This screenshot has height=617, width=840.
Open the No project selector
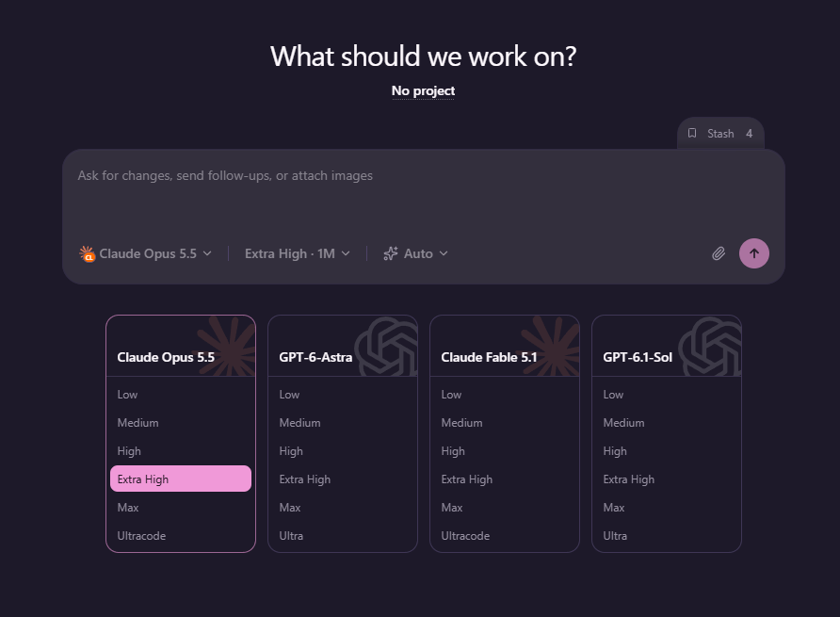[x=423, y=90]
